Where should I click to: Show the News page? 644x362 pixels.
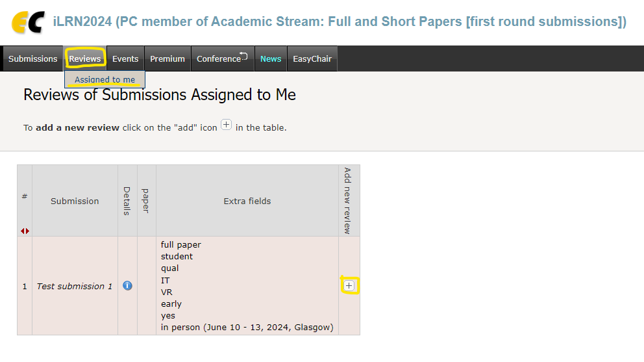click(x=271, y=58)
